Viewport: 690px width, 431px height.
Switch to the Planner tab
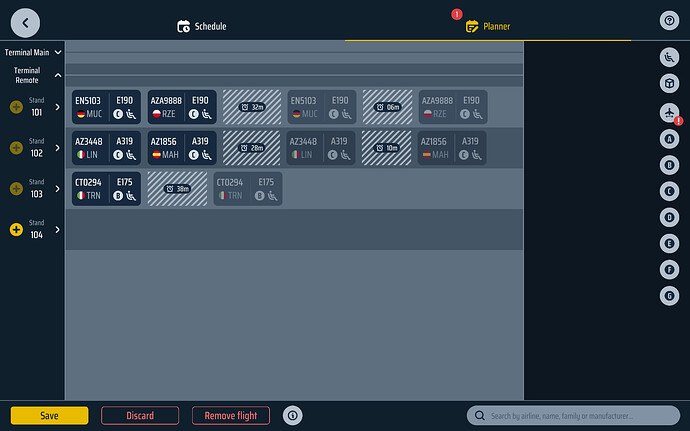[488, 26]
